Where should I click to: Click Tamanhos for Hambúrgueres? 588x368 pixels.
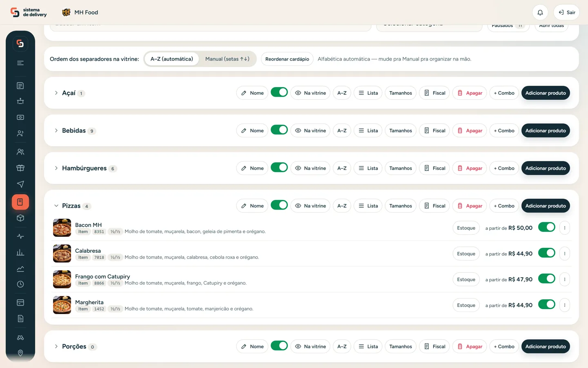coord(401,168)
